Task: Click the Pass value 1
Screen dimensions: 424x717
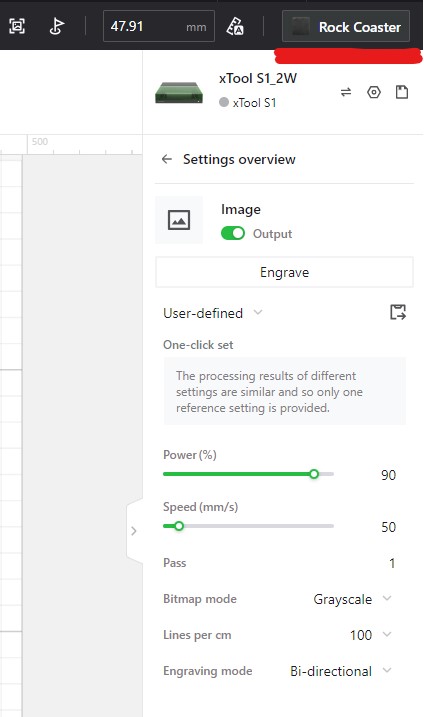Action: (x=392, y=563)
